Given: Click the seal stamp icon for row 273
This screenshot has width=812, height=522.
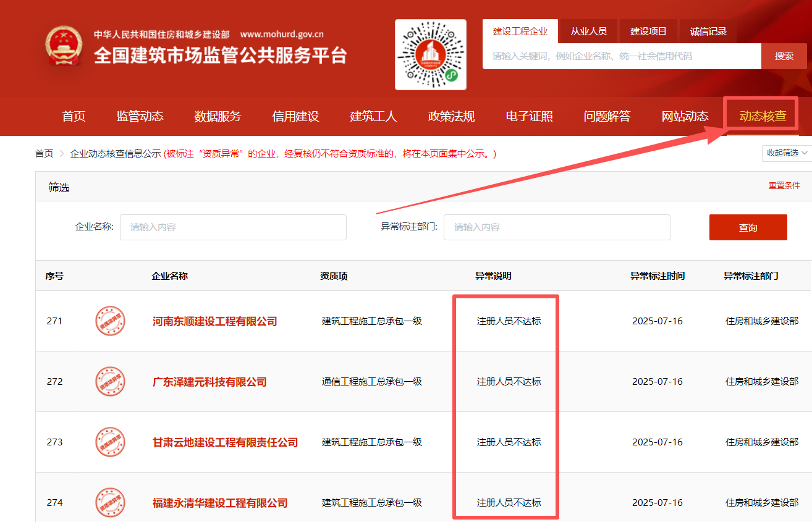Looking at the screenshot, I should click(110, 442).
